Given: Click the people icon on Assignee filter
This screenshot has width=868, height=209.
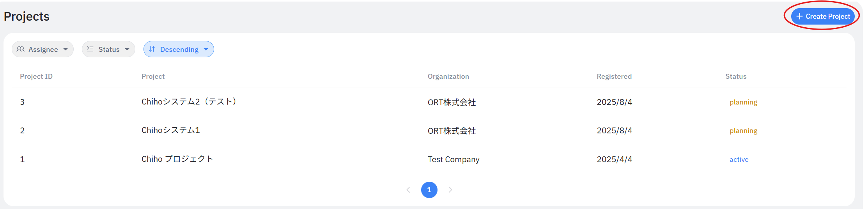Looking at the screenshot, I should pyautogui.click(x=21, y=49).
